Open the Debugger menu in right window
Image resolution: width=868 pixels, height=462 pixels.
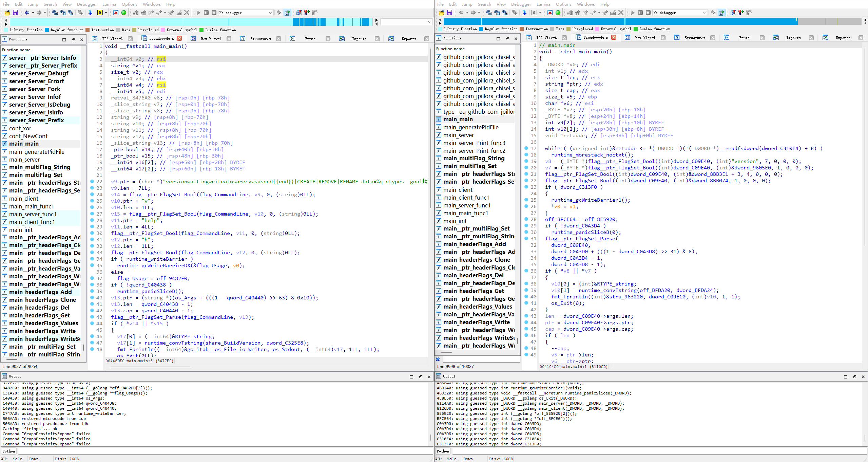pos(521,4)
